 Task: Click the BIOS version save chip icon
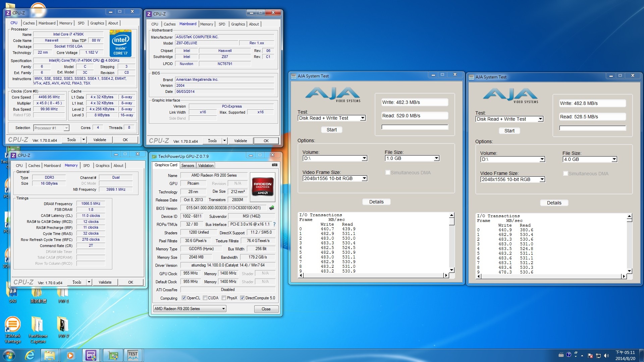pos(272,208)
